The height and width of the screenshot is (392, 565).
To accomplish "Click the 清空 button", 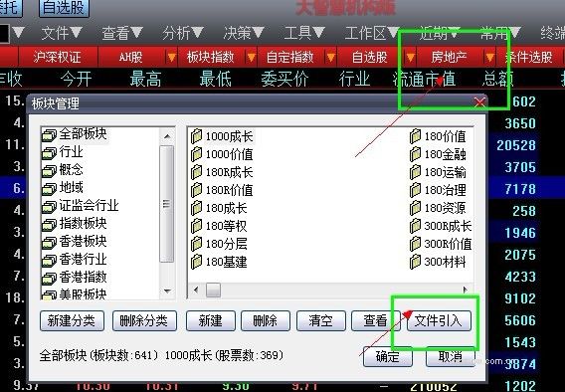I will pyautogui.click(x=320, y=320).
